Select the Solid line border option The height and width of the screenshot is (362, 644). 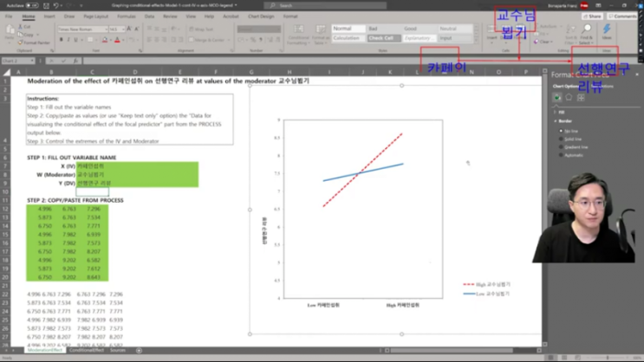pos(562,139)
